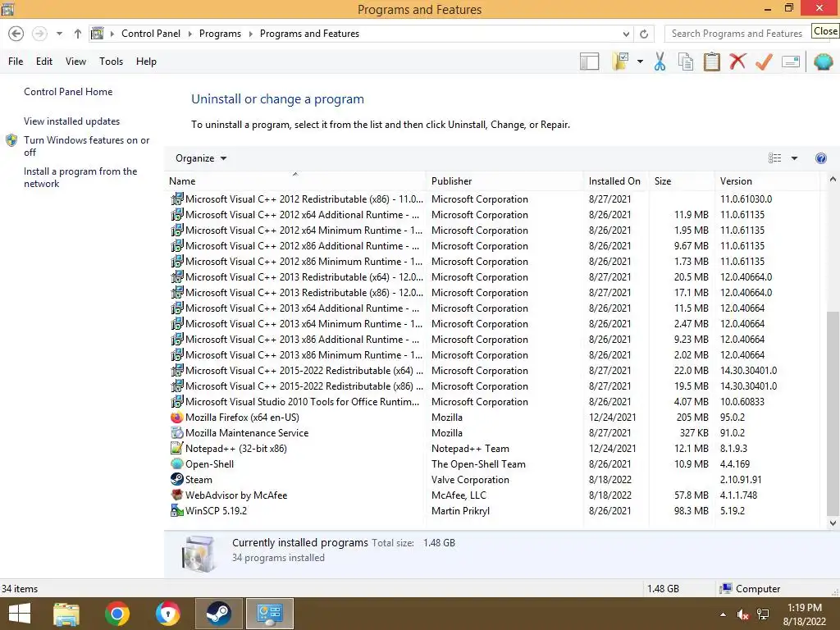Sort the list by Name column header
Image resolution: width=840 pixels, height=630 pixels.
[295, 181]
